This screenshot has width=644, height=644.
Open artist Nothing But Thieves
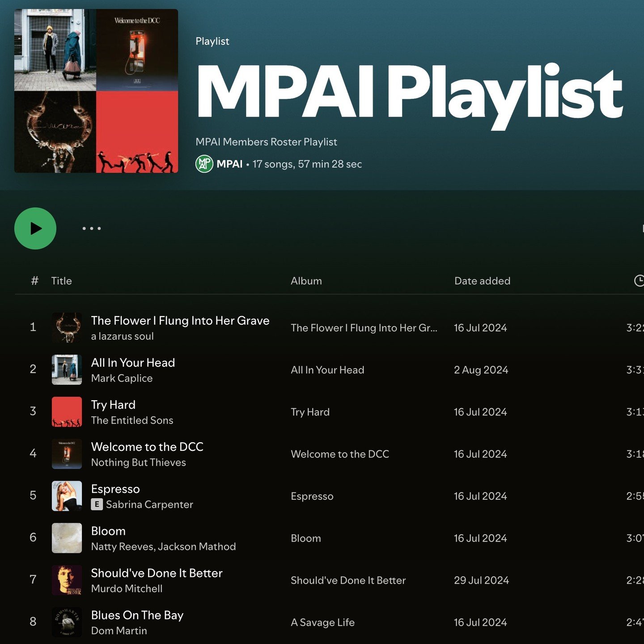[139, 462]
